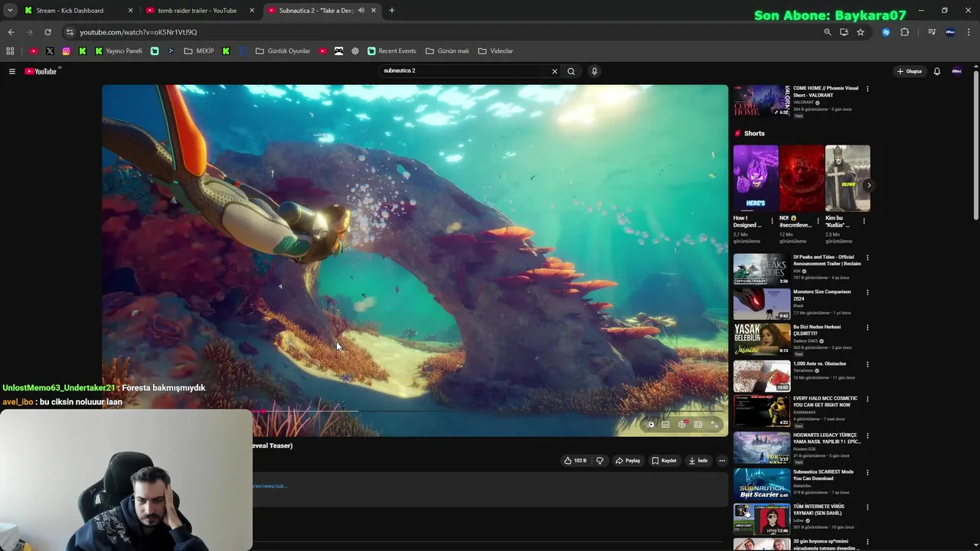Open the YouTube account avatar menu

[x=956, y=71]
